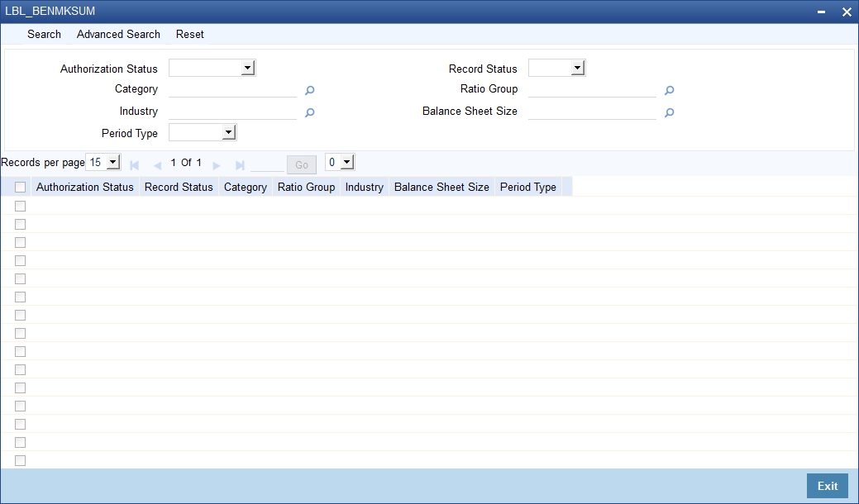Viewport: 859px width, 504px height.
Task: Click the Go button
Action: point(301,164)
